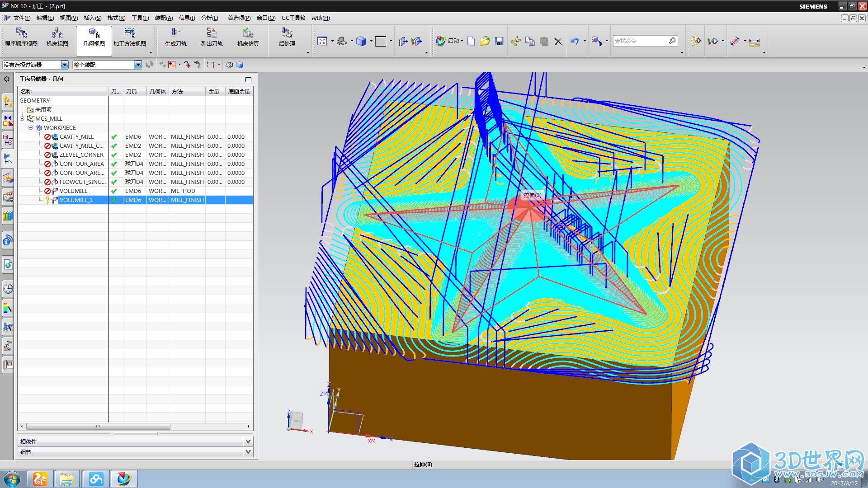Click the resource bar settings gear
The image size is (868, 488).
pos(7,79)
